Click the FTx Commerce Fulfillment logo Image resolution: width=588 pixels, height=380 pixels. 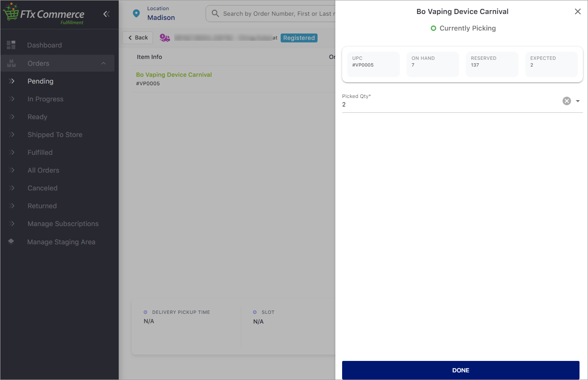click(44, 14)
